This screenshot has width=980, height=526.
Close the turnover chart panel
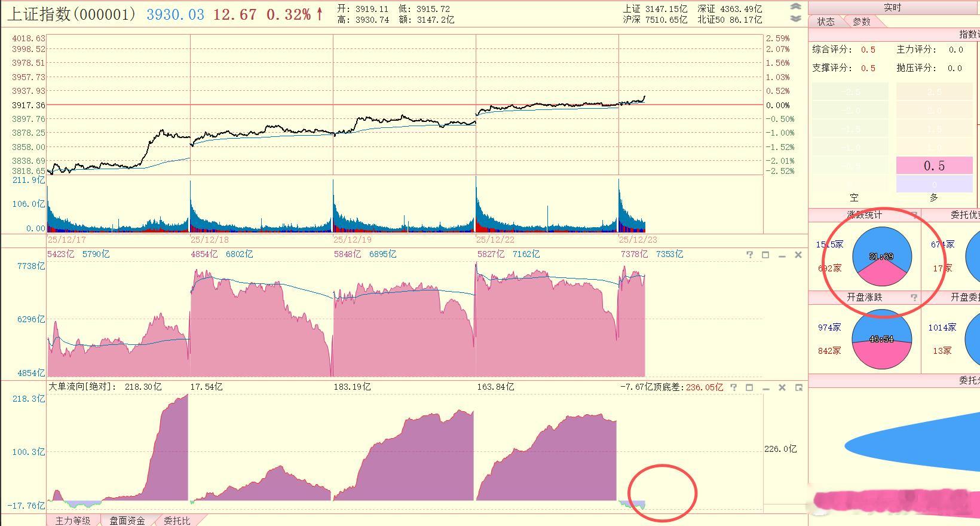pyautogui.click(x=798, y=255)
